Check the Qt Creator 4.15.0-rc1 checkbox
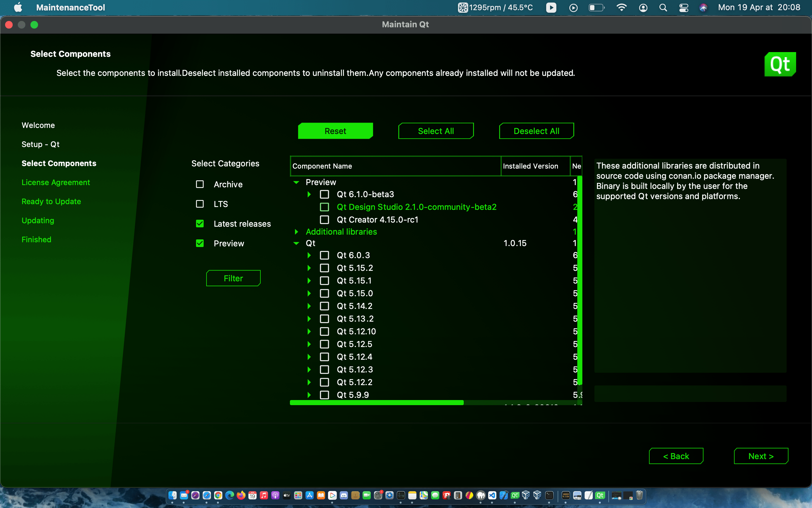The height and width of the screenshot is (508, 812). 324,220
